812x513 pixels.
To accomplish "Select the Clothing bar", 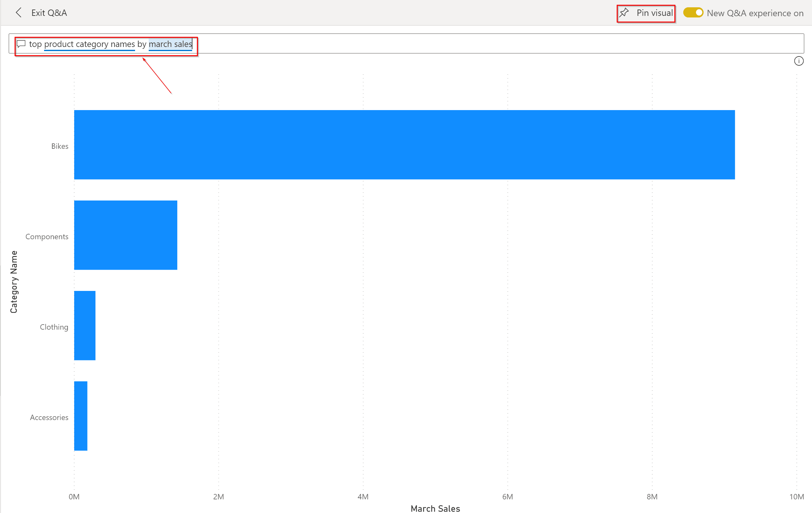I will pos(85,326).
